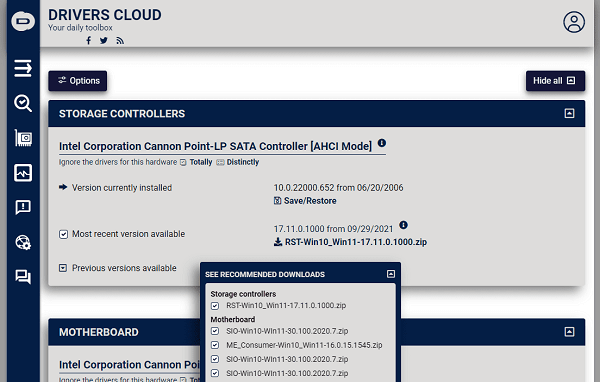Expand Previous versions available

pyautogui.click(x=63, y=268)
